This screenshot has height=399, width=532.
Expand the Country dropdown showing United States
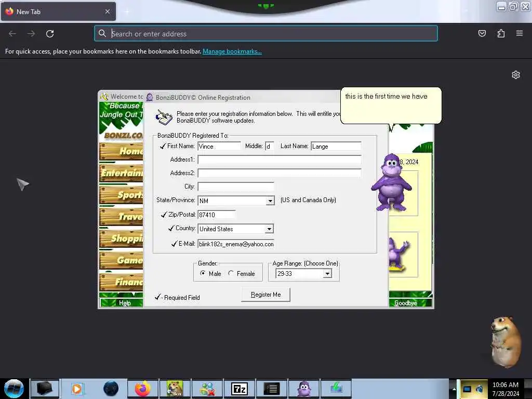[x=270, y=229]
